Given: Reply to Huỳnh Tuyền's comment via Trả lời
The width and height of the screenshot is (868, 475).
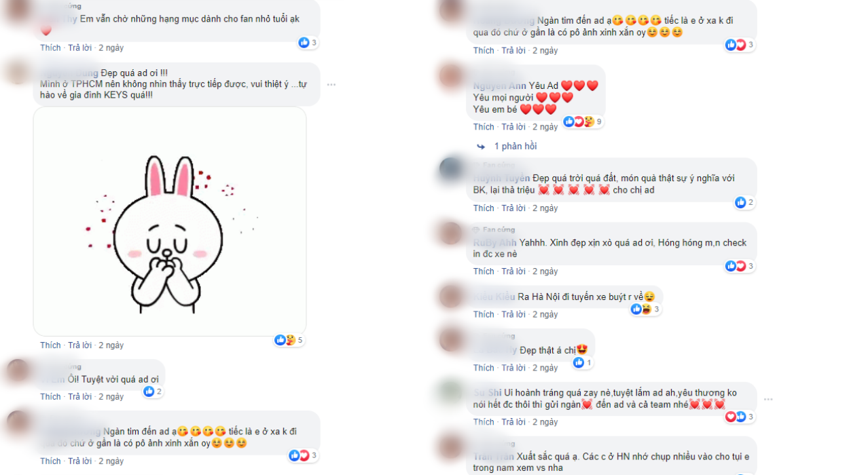Looking at the screenshot, I should click(x=514, y=208).
